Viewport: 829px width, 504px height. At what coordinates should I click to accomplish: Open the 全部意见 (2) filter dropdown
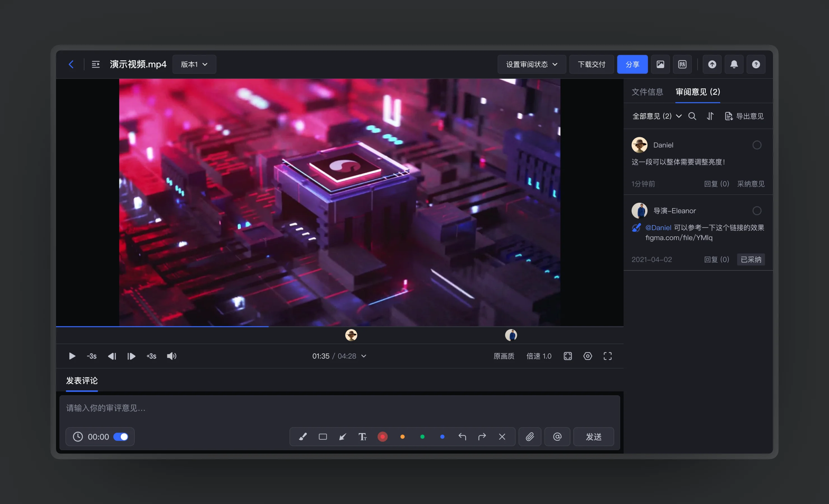pyautogui.click(x=657, y=116)
